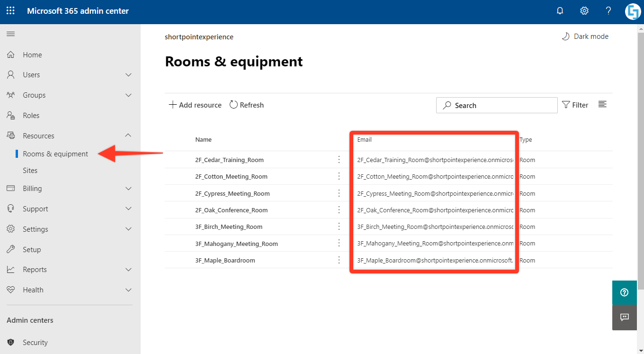Click the help question mark in header
The image size is (644, 354).
point(608,11)
